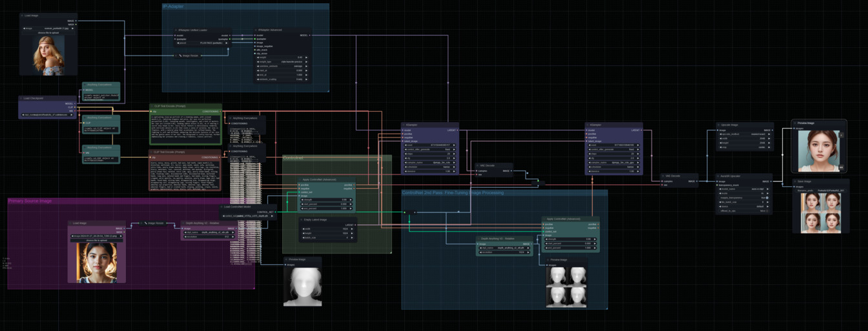Open the ckpt_name dropdown in Load Checkpoint
This screenshot has width=868, height=331.
[47, 115]
